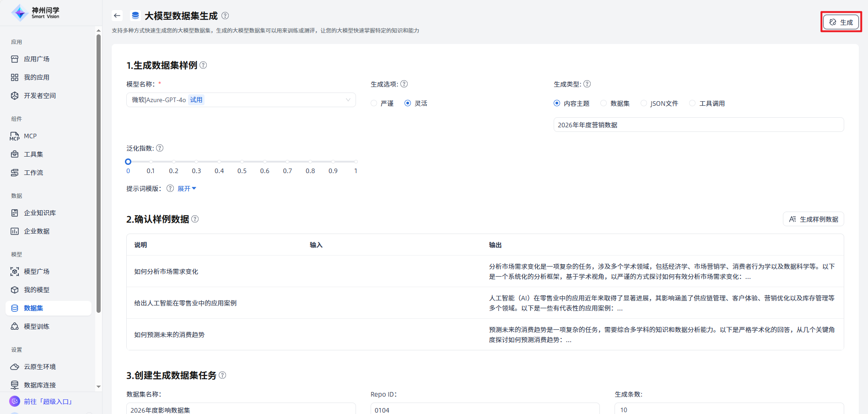The width and height of the screenshot is (868, 414).
Task: Click the back arrow icon
Action: point(117,16)
